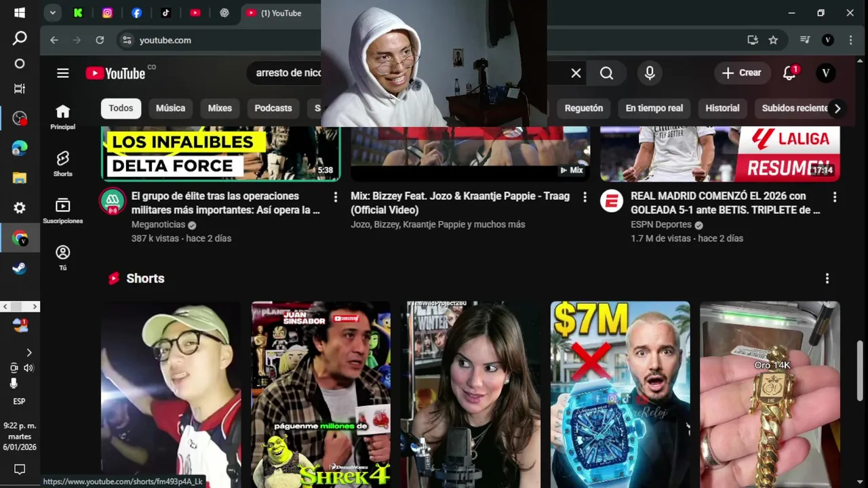Screen dimensions: 868x488
Task: Open options for Real Madrid video
Action: pyautogui.click(x=835, y=197)
